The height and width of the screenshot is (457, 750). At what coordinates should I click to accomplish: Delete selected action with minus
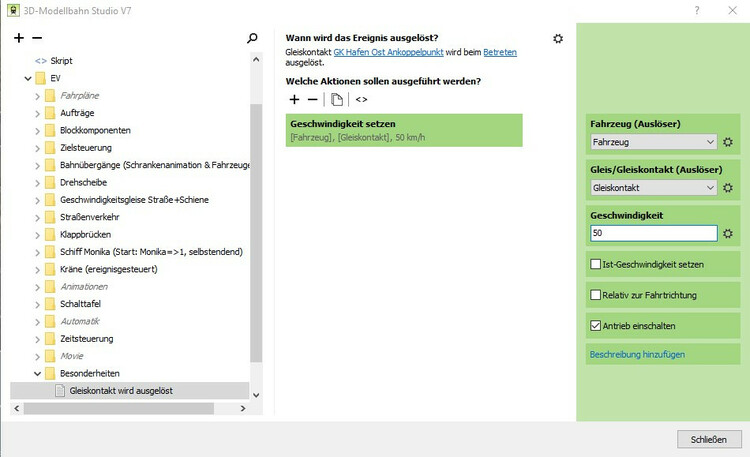(x=312, y=100)
